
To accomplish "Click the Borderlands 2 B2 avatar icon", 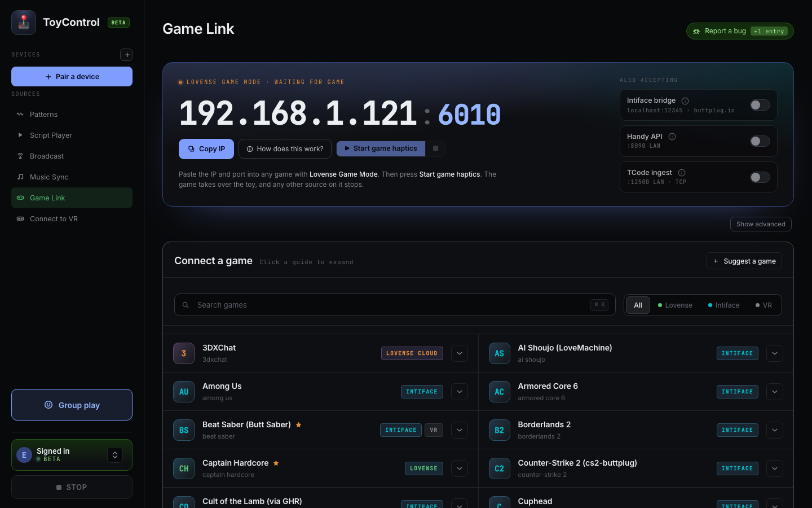I will click(500, 430).
